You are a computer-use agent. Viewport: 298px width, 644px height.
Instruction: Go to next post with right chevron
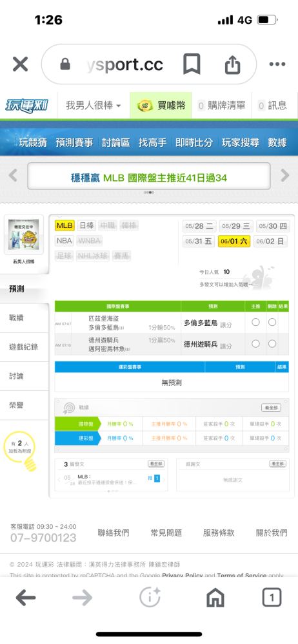point(164,479)
